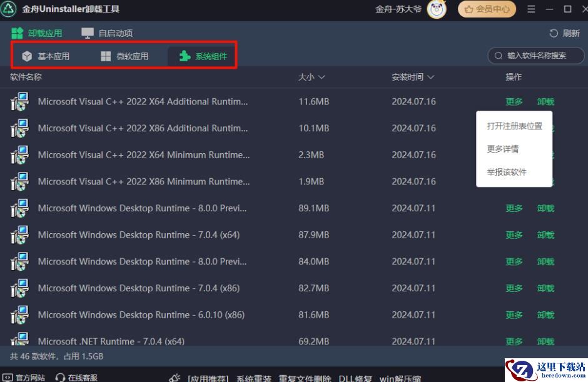Click icon of Visual C++ 2022 X86 Additional Runtime
This screenshot has width=588, height=382.
click(19, 128)
